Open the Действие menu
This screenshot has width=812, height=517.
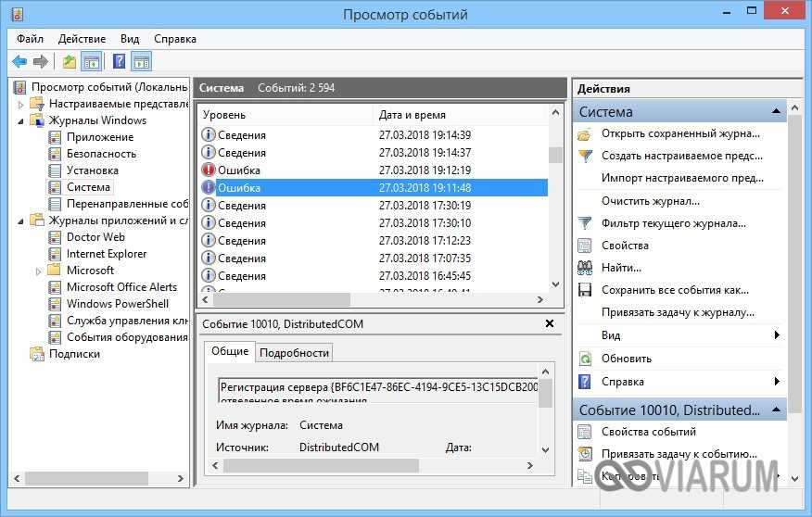(x=82, y=39)
